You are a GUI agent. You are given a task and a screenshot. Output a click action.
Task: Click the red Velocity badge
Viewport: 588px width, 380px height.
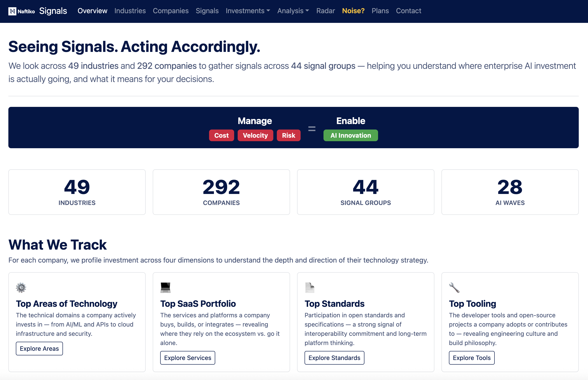(x=255, y=135)
